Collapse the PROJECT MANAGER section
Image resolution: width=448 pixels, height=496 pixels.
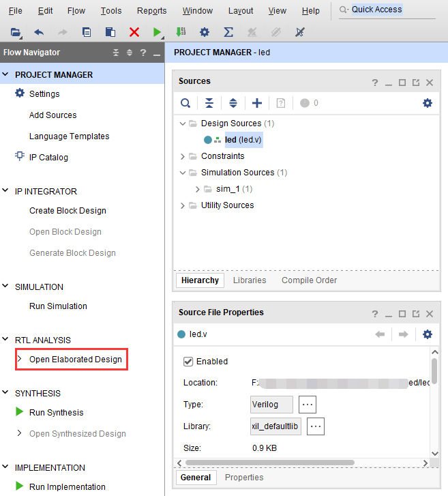(5, 74)
